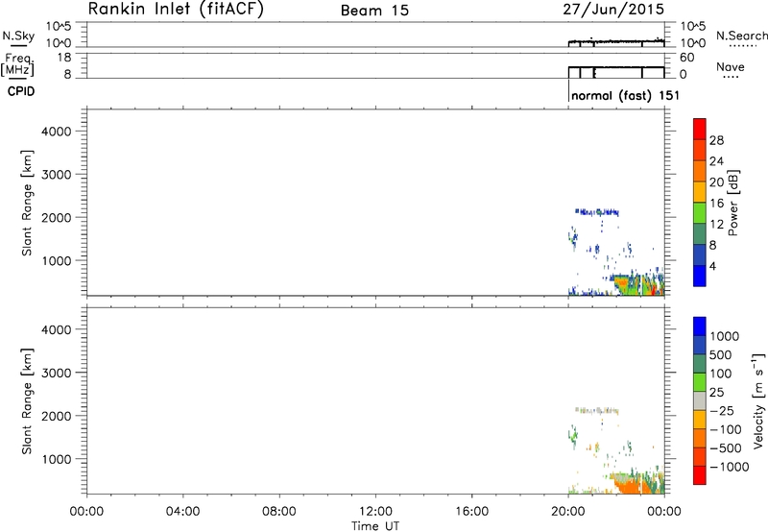Click the '60' Nave axis tick label
Image resolution: width=768 pixels, height=532 pixels.
(x=687, y=58)
